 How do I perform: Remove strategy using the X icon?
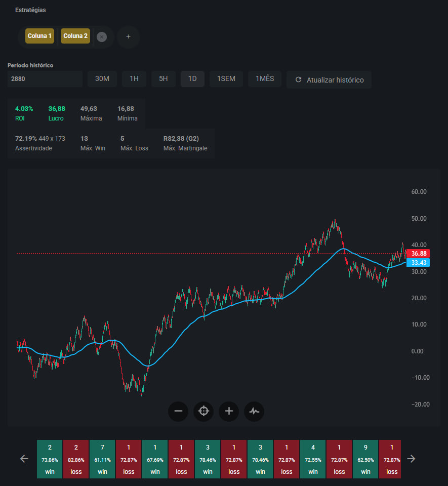tap(102, 36)
